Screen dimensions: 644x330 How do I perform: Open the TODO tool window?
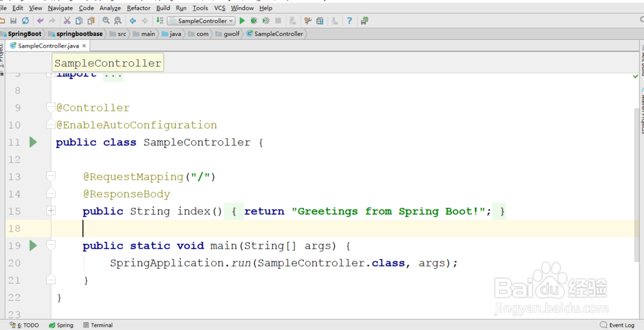tap(24, 325)
